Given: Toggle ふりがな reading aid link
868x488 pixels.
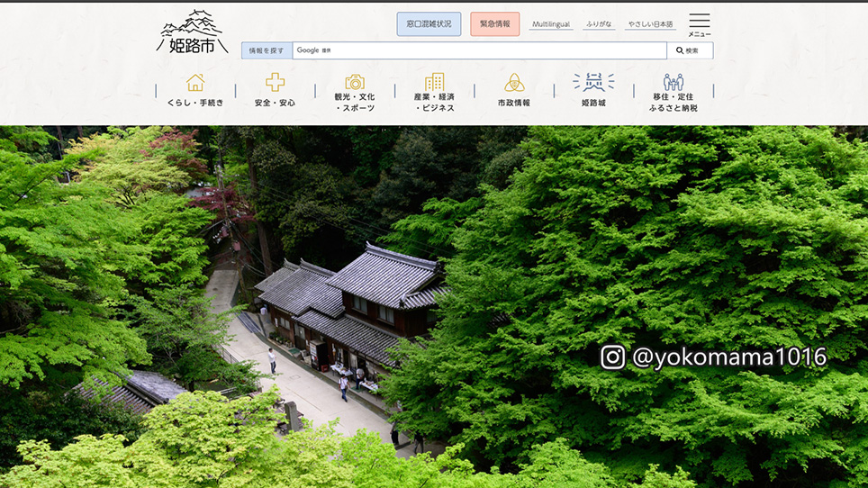Looking at the screenshot, I should (599, 24).
